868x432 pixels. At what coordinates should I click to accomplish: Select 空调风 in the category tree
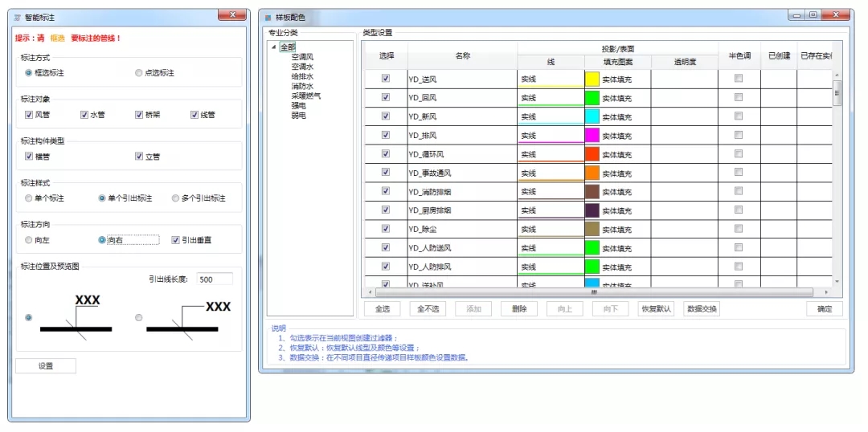click(x=303, y=56)
